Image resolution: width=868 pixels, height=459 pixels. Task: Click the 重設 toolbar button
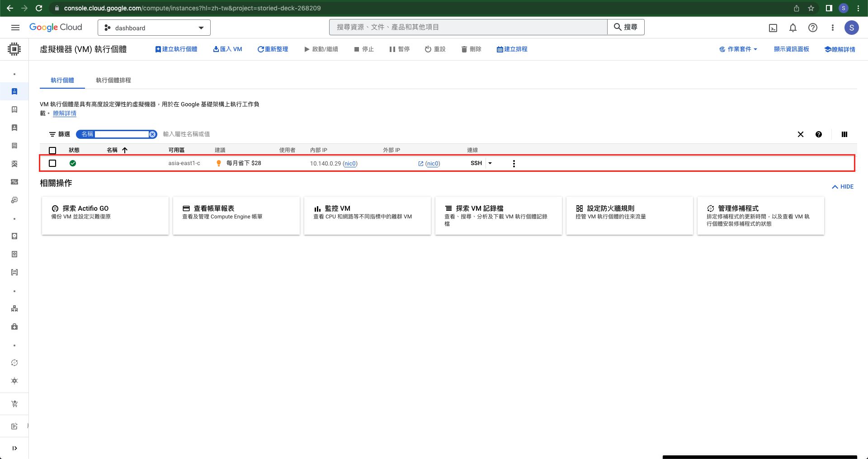(435, 49)
